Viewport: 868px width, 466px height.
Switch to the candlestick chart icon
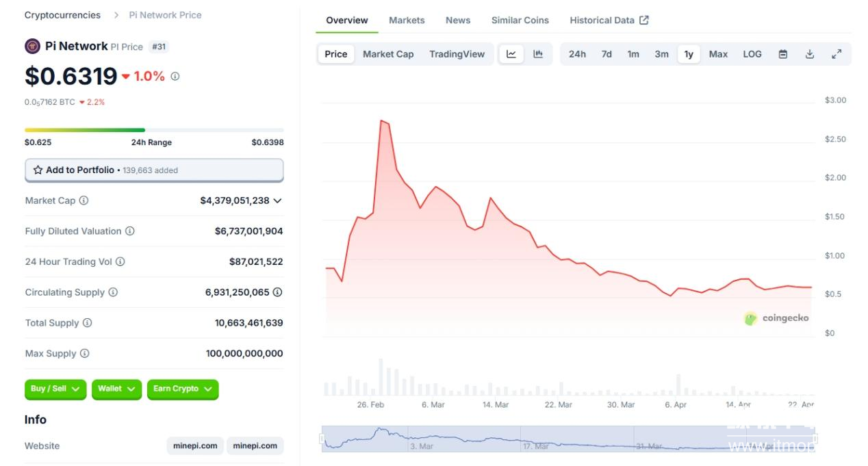click(538, 54)
